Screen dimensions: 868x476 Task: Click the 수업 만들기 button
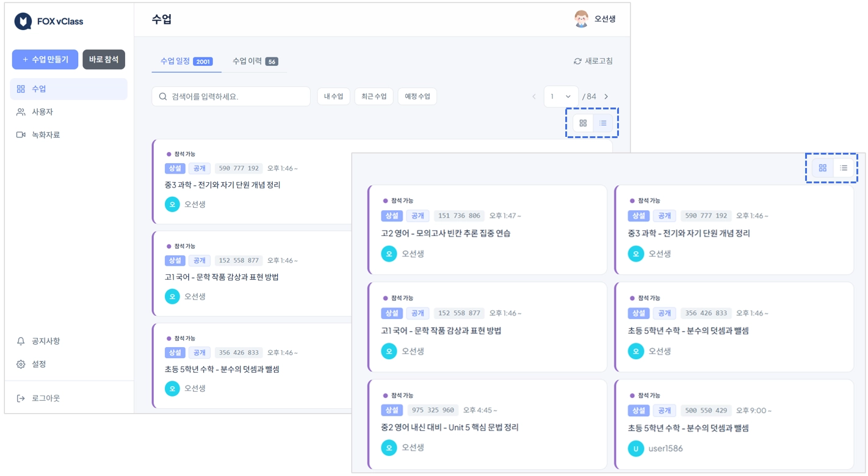coord(45,59)
